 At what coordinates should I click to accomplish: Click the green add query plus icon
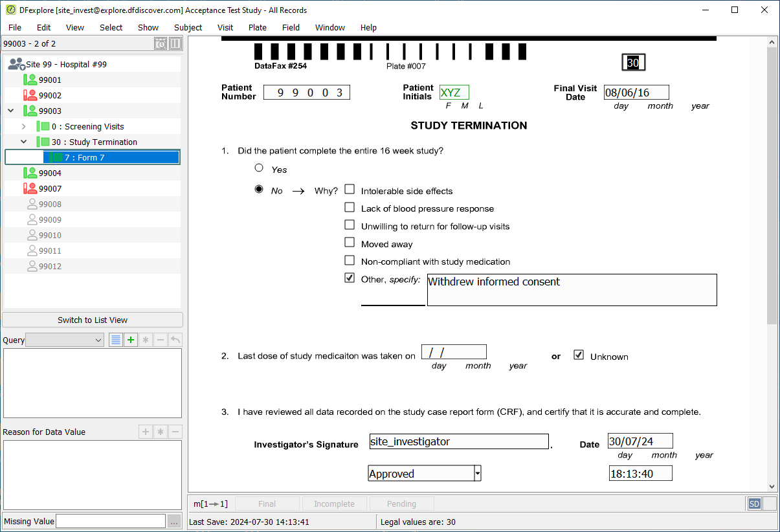[x=131, y=340]
